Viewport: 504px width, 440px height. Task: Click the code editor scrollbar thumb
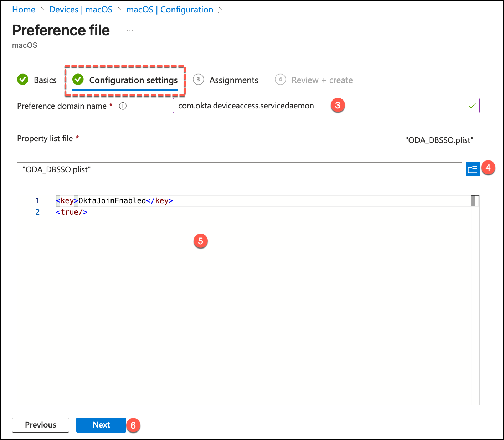coord(473,201)
